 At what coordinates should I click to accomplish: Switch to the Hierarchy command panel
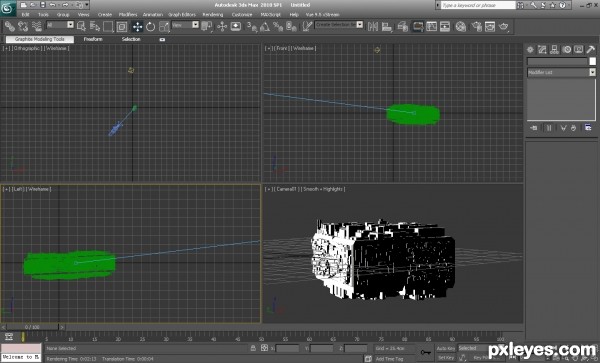554,49
